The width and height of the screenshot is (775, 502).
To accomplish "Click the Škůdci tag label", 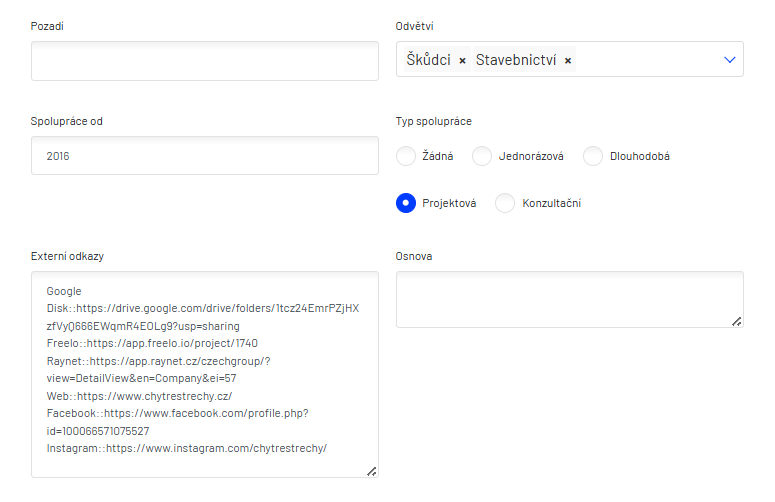I will click(428, 60).
